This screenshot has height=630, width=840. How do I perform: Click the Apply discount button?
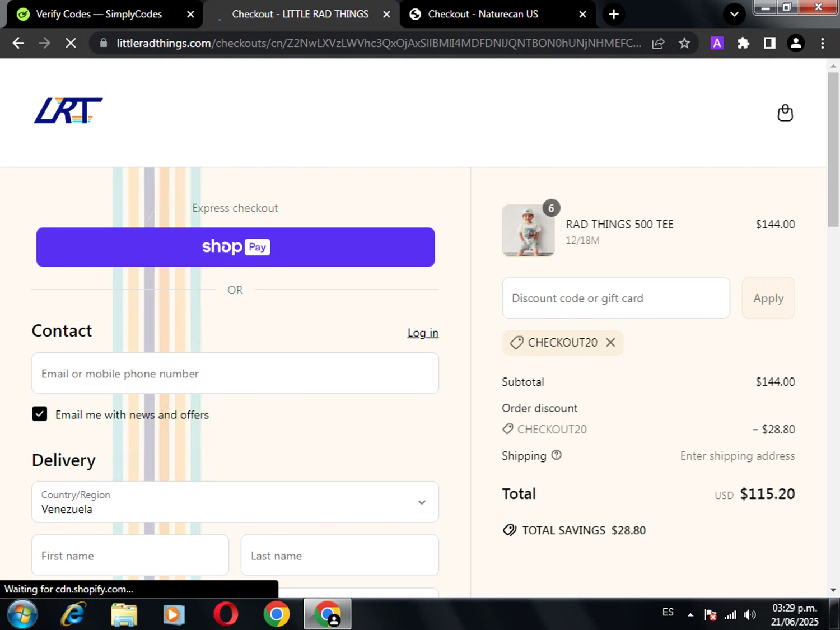point(768,298)
